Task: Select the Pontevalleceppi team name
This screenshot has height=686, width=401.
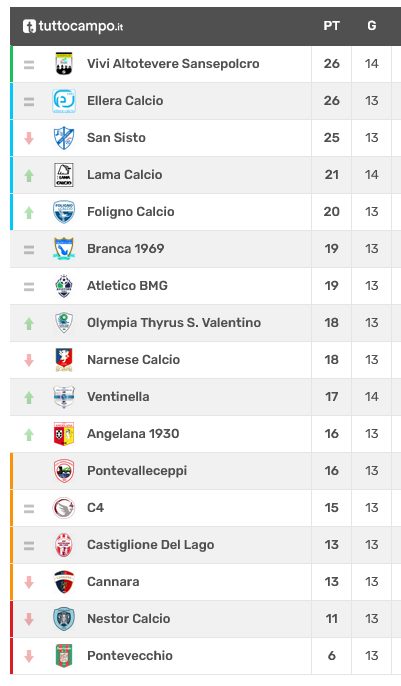Action: point(137,471)
